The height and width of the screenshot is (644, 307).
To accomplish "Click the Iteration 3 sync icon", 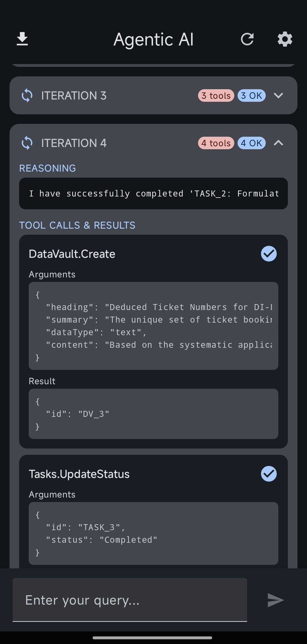I will click(x=27, y=95).
